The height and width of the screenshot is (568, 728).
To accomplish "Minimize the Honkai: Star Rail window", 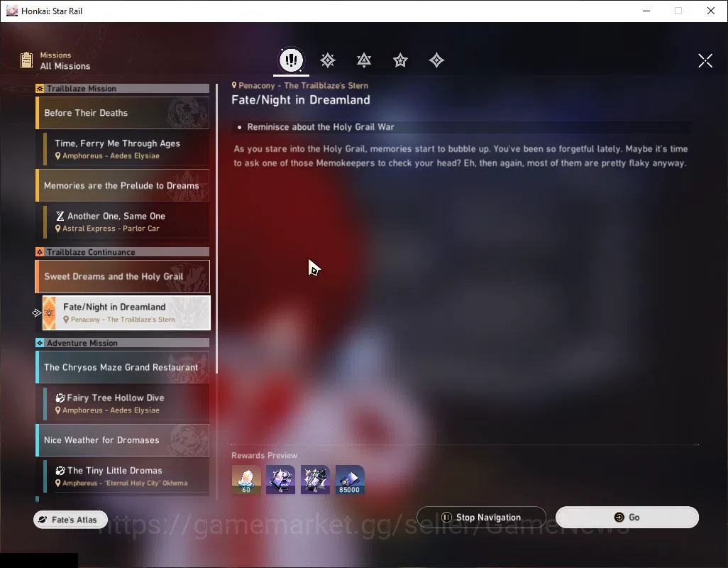I will pyautogui.click(x=646, y=11).
